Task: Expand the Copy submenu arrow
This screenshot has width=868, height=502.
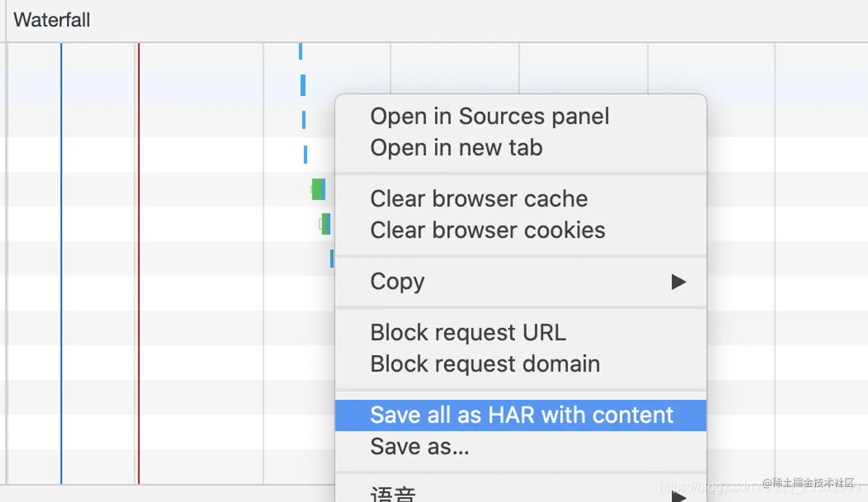Action: point(679,282)
